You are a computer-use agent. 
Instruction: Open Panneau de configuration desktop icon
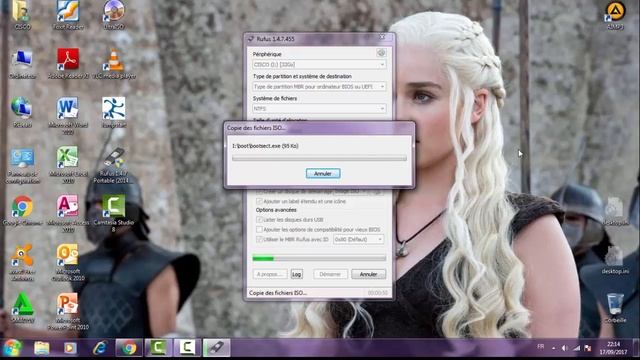click(22, 165)
